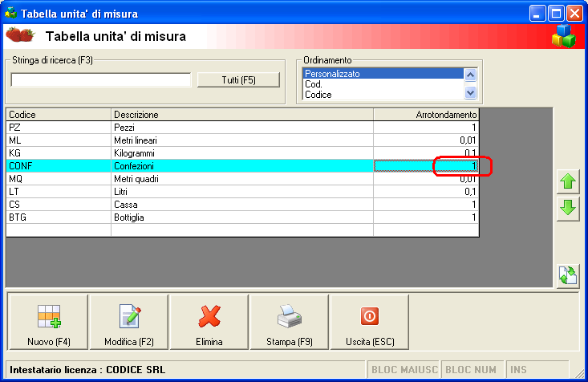This screenshot has height=382, width=588.
Task: Click the colored cubes logo icon
Action: click(564, 36)
